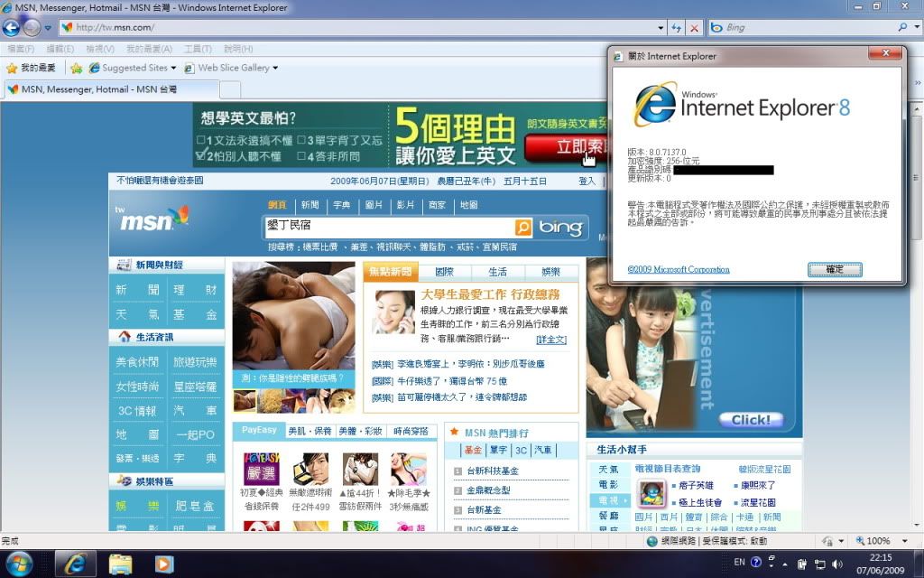Click the search field containing 墾丁民宿
924x578 pixels.
click(x=390, y=227)
